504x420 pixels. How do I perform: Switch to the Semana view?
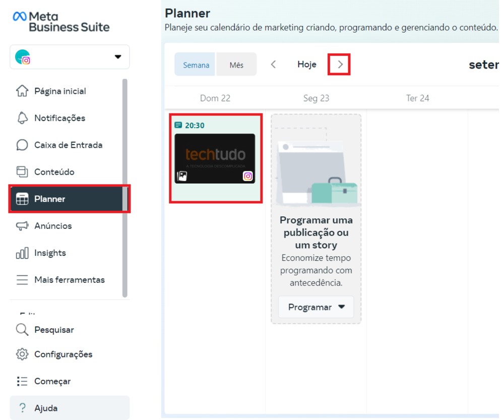(x=195, y=65)
